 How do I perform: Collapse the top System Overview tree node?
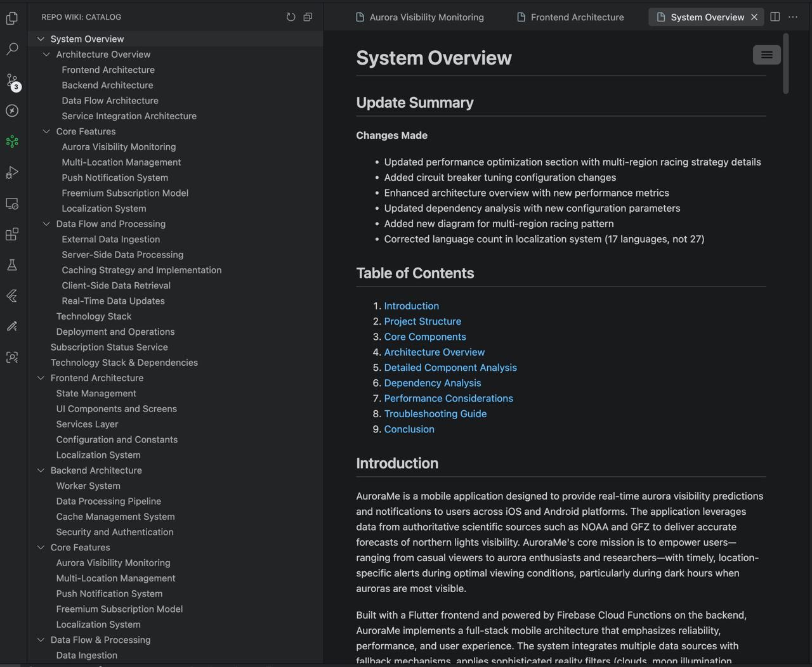pos(41,39)
